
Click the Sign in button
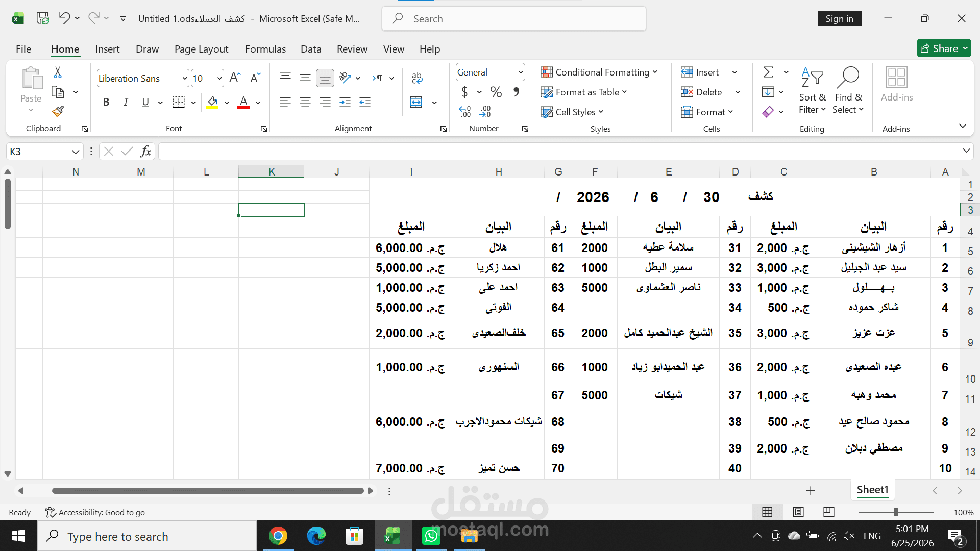pyautogui.click(x=840, y=18)
